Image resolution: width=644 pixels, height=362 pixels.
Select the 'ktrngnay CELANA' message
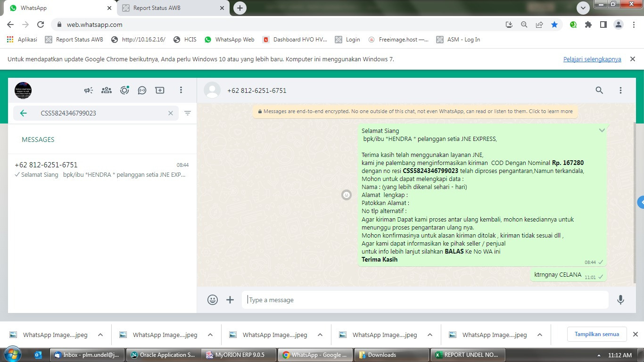569,275
